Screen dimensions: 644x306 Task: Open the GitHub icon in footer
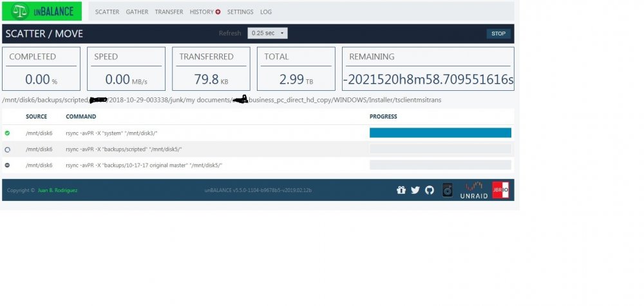pos(430,190)
